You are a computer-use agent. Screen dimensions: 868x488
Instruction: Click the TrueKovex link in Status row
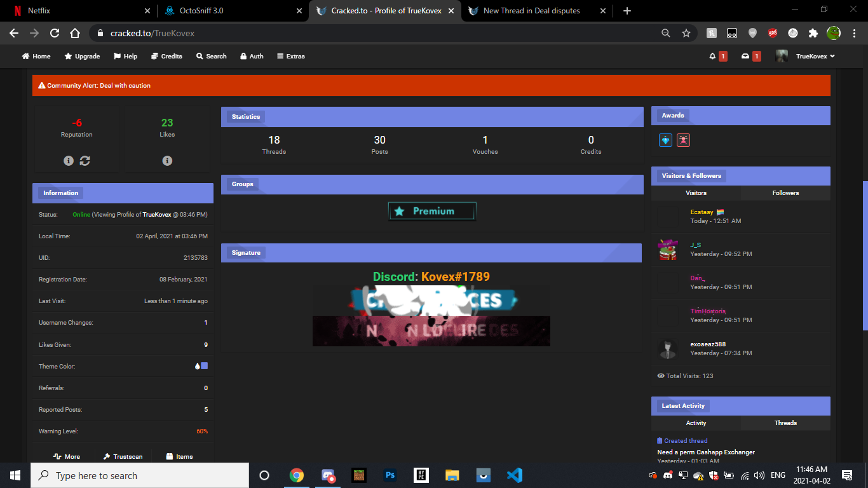(x=156, y=215)
